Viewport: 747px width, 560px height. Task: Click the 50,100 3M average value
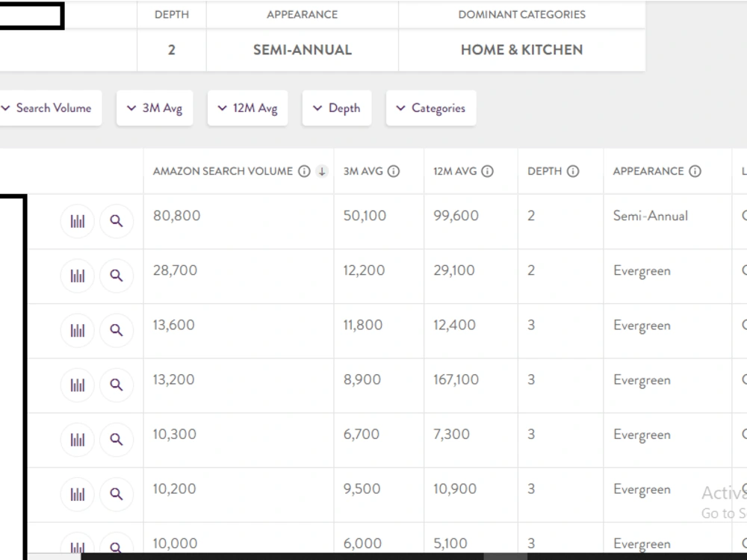click(365, 216)
